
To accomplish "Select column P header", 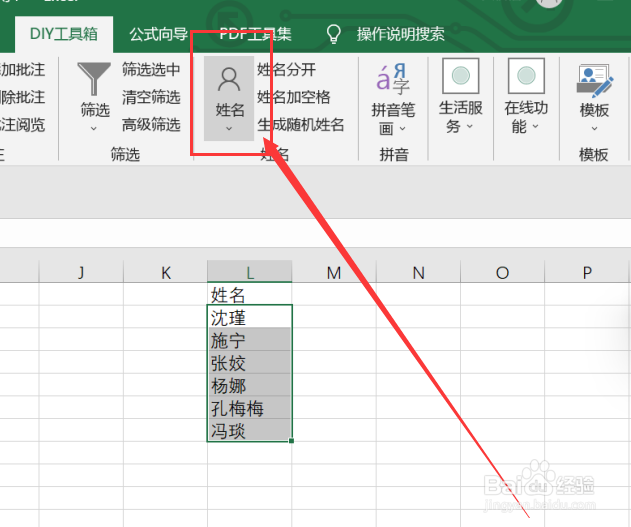I will click(587, 272).
